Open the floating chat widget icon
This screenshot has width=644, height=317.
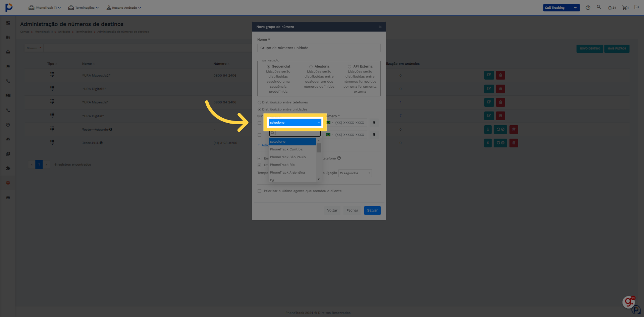point(629,302)
